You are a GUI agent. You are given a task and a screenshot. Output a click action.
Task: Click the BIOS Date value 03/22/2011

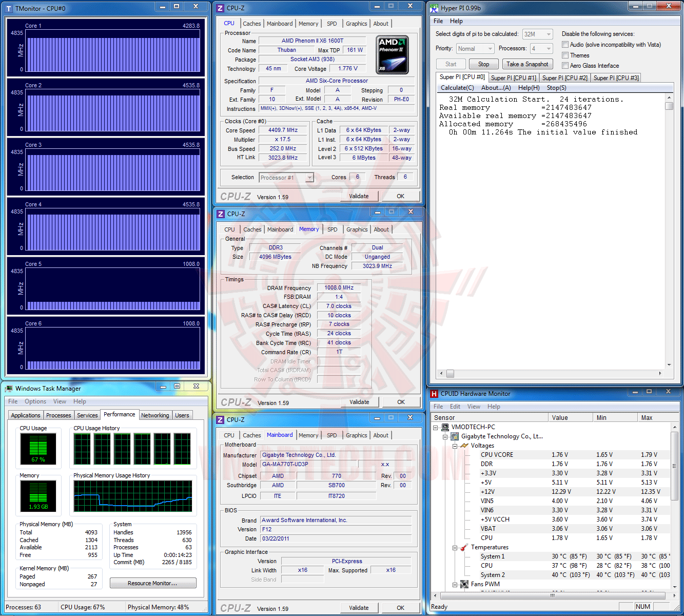click(336, 538)
